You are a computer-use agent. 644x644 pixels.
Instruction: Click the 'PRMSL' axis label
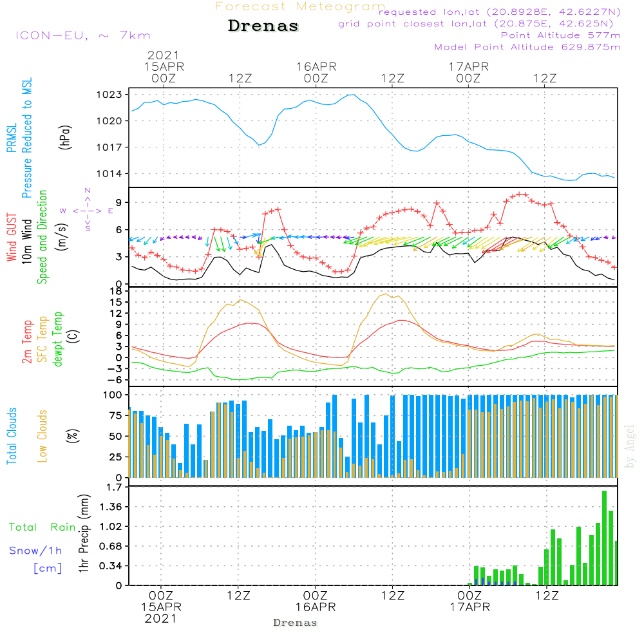click(12, 137)
